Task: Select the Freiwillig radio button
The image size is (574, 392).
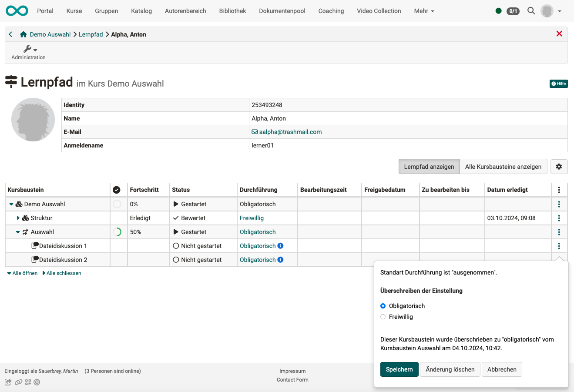Action: (383, 317)
